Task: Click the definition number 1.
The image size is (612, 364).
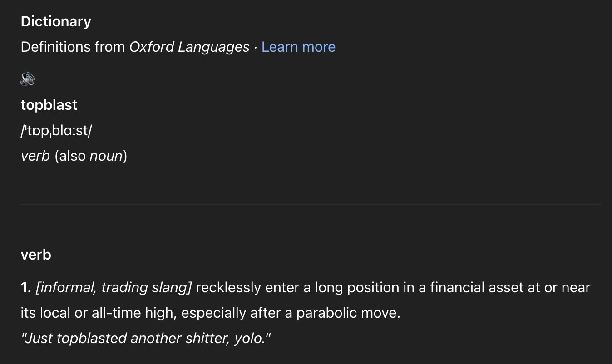Action: click(26, 287)
